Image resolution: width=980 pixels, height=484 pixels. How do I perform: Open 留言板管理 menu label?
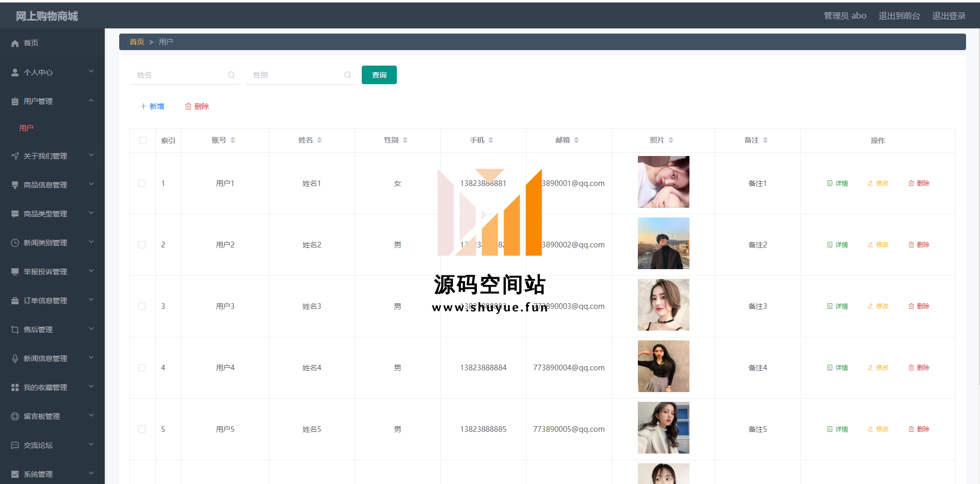tap(42, 416)
